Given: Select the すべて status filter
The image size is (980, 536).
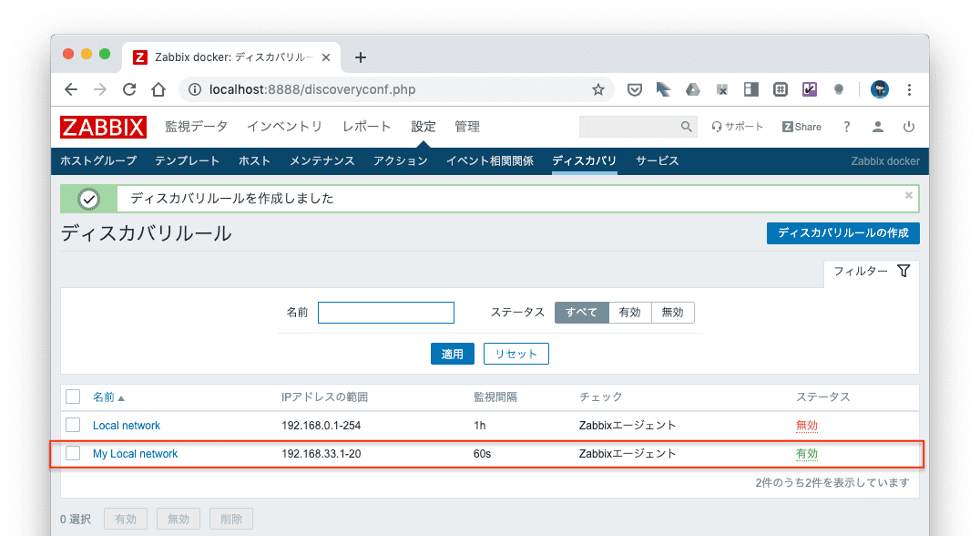Looking at the screenshot, I should [x=581, y=313].
